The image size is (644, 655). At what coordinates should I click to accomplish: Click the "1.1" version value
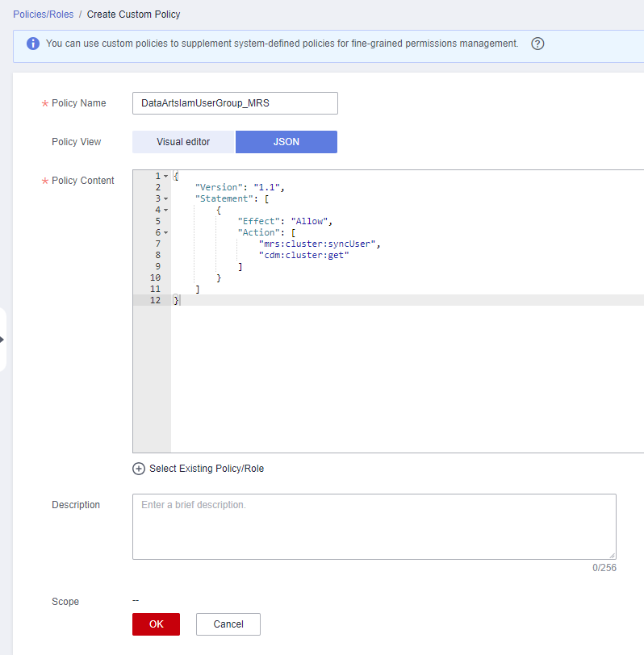[x=266, y=188]
